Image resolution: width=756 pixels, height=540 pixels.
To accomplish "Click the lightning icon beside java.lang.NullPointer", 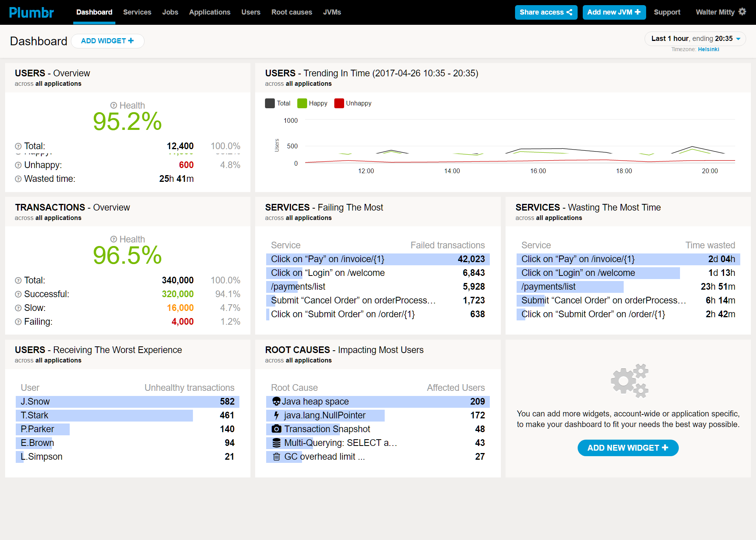I will coord(276,415).
